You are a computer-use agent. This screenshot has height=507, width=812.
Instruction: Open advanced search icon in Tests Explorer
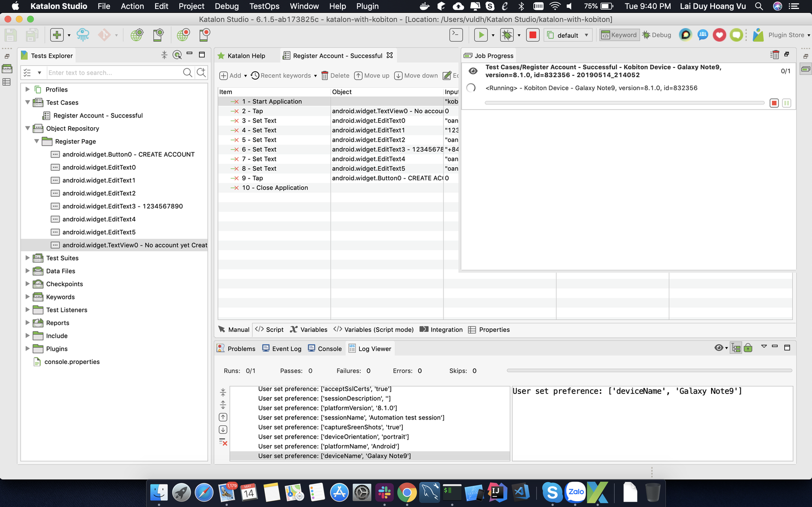coord(201,73)
